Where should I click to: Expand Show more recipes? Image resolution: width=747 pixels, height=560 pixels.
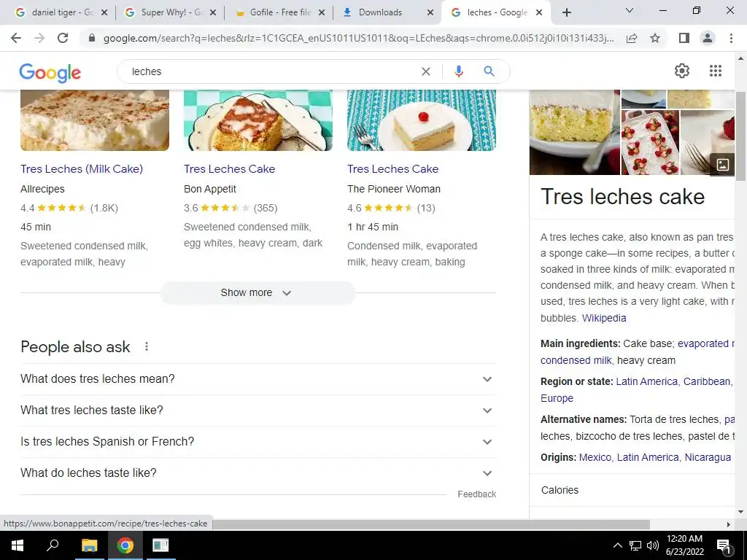[x=258, y=293]
